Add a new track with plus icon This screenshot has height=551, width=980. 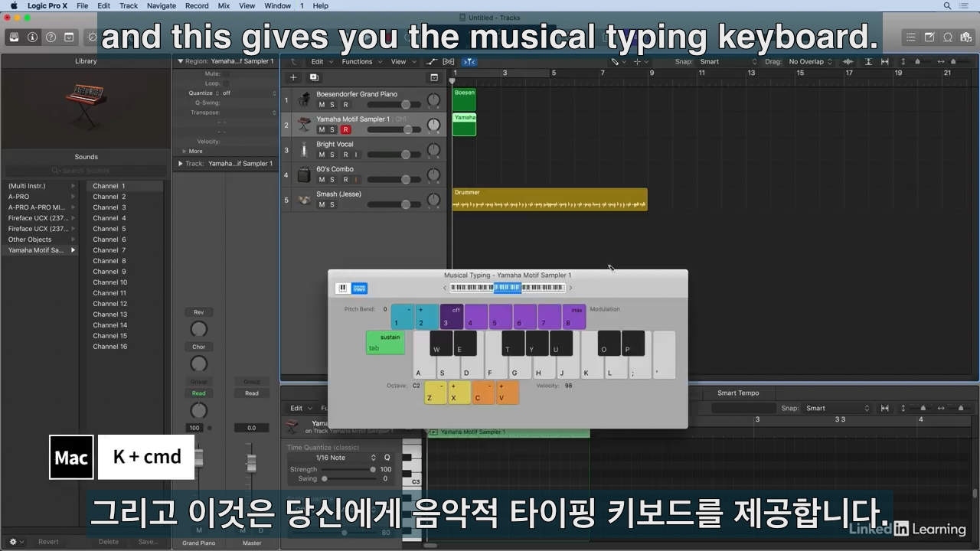point(292,77)
